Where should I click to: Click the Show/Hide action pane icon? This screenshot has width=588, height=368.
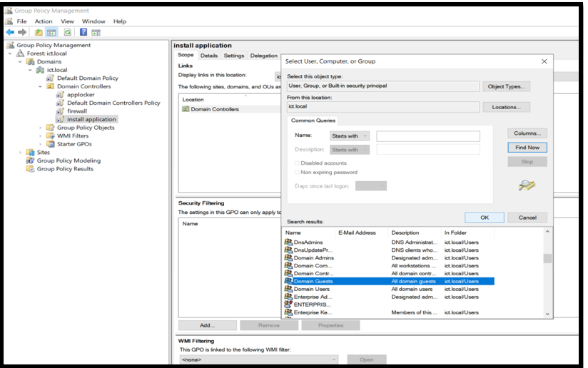[96, 33]
